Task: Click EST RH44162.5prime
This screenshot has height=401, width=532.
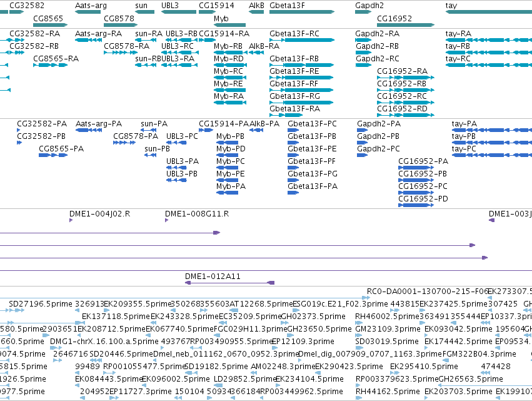Action: coord(388,392)
